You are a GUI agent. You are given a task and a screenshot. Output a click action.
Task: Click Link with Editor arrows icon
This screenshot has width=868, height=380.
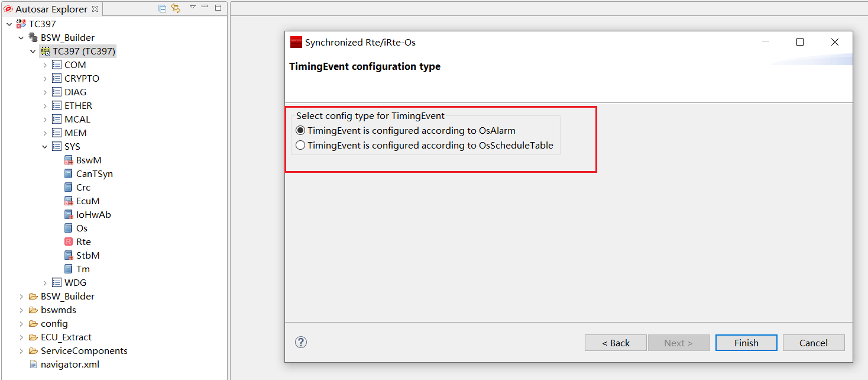176,8
